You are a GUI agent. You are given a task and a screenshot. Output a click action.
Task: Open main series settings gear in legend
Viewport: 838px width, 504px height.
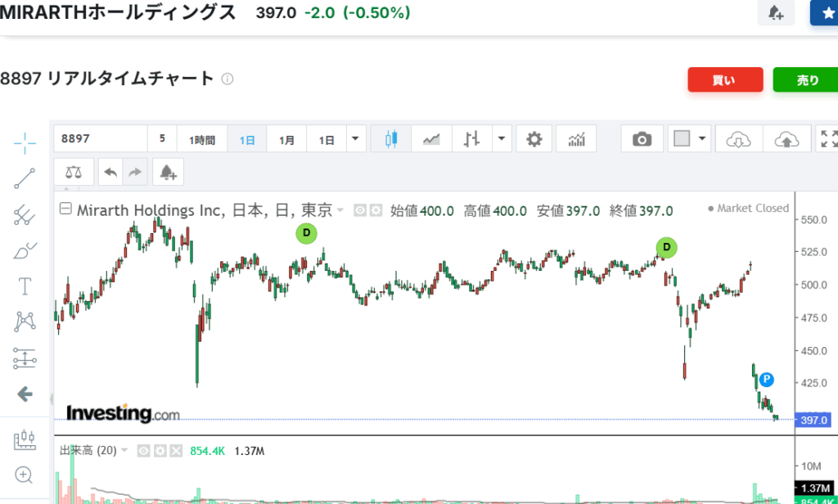376,210
